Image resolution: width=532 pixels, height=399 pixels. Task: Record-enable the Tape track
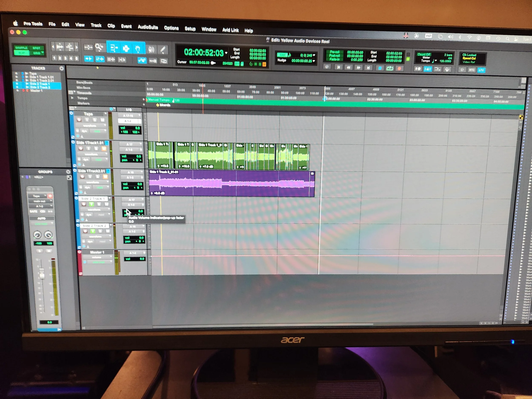tap(79, 120)
